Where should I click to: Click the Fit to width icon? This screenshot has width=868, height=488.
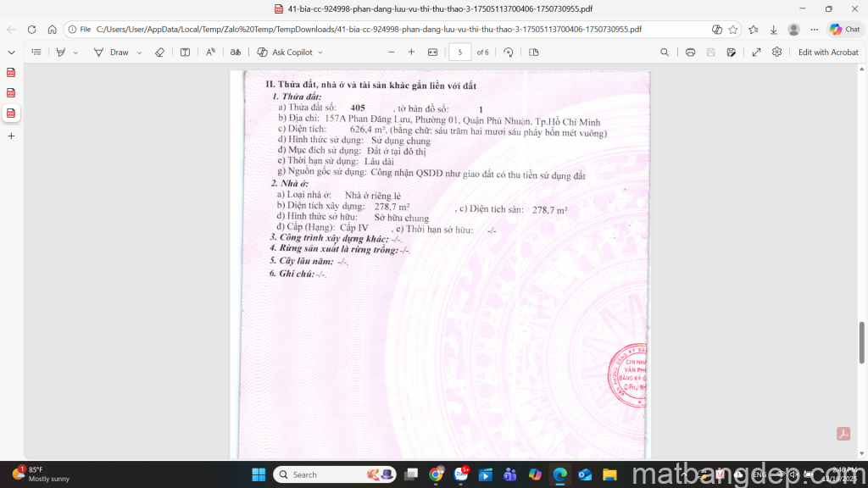[x=433, y=52]
